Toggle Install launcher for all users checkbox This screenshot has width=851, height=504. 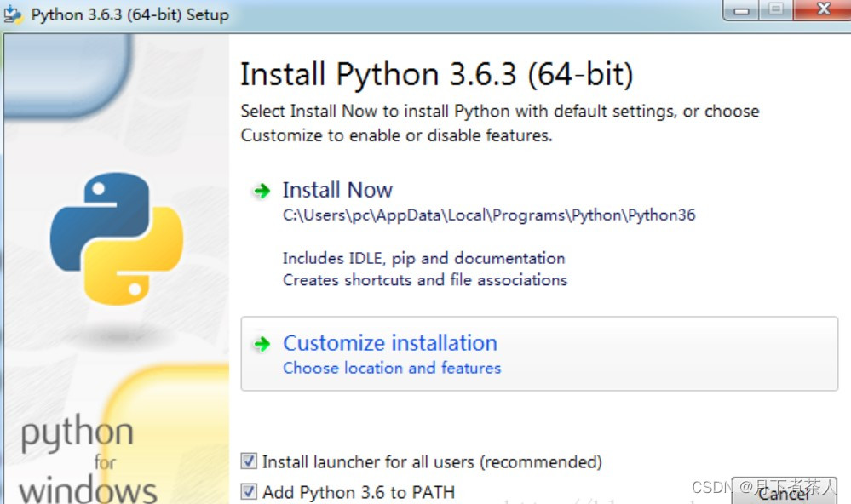249,461
